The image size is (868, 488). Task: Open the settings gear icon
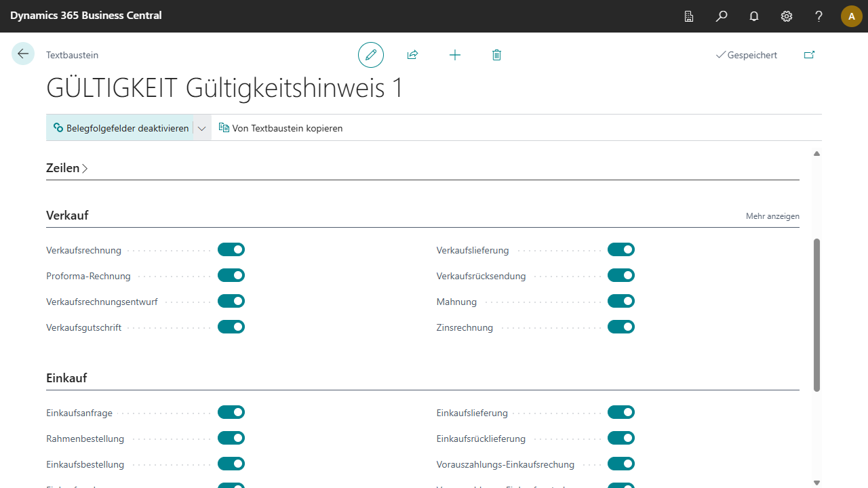787,16
